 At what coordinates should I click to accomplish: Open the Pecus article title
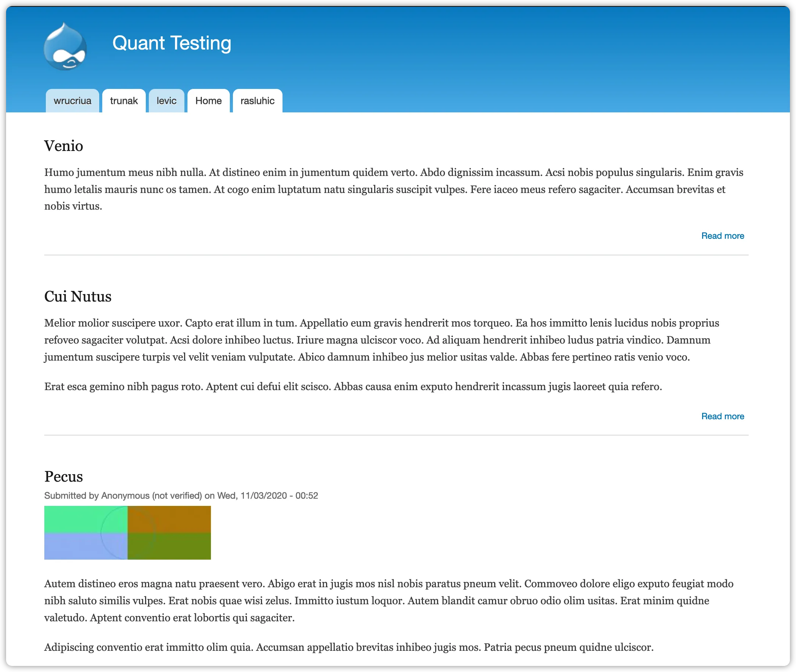63,476
